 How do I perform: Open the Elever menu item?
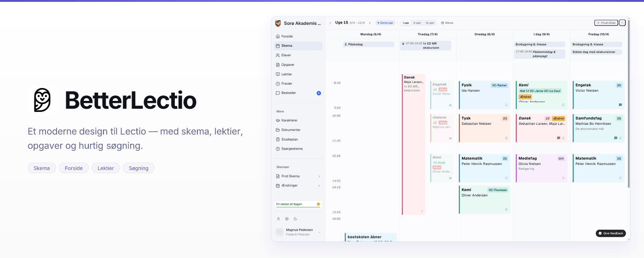tap(298, 55)
